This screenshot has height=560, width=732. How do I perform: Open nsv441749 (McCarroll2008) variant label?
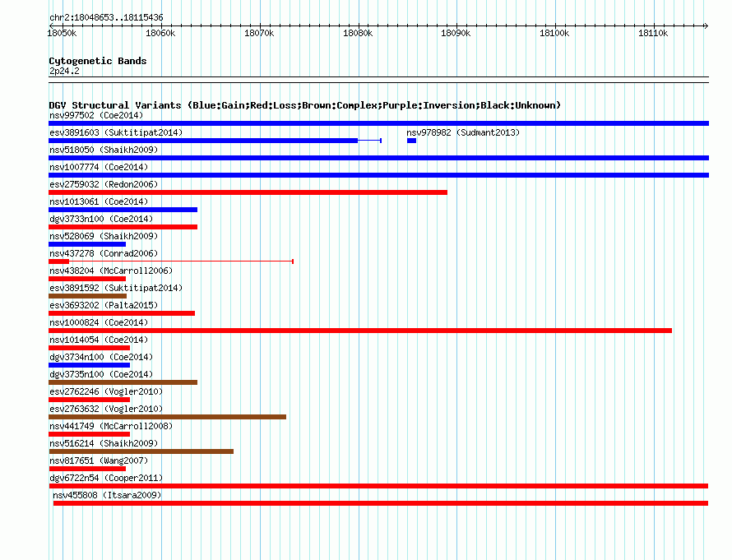tap(111, 426)
